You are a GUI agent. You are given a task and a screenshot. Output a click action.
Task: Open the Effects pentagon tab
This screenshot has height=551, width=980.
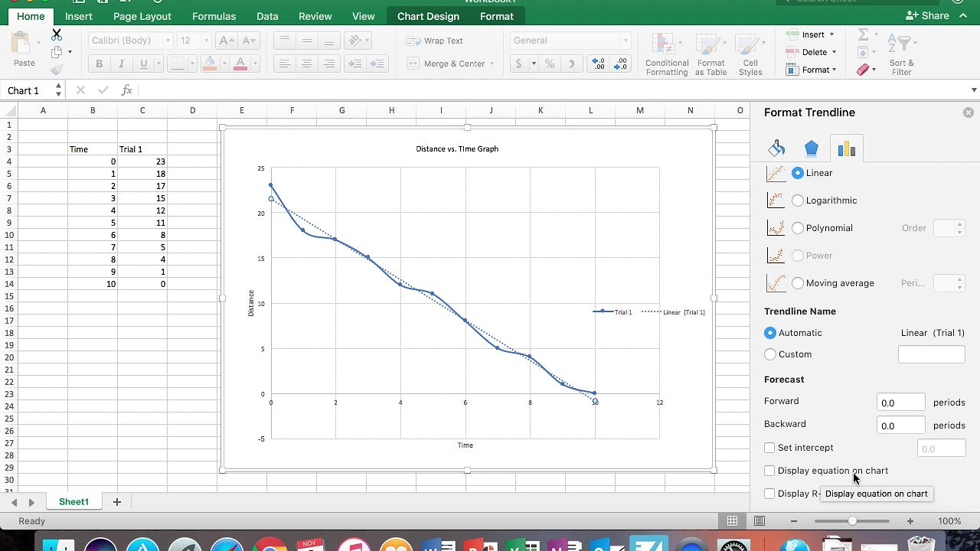(812, 148)
